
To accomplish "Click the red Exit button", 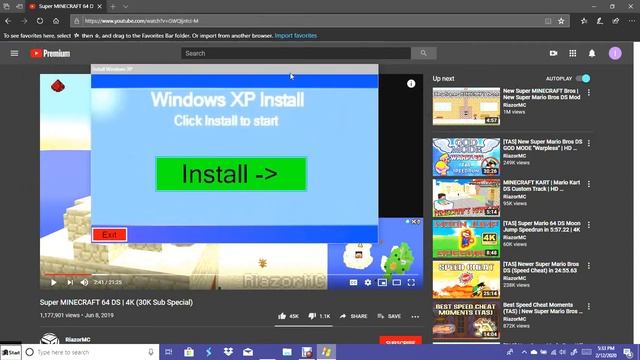I will coord(109,235).
